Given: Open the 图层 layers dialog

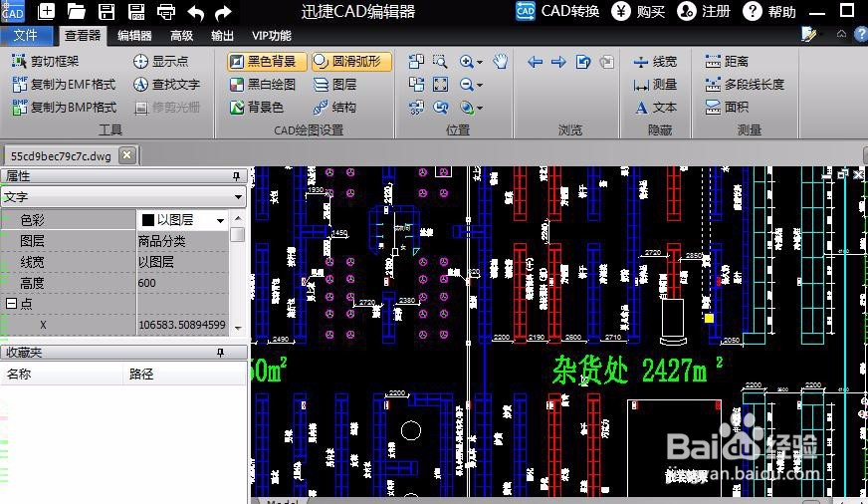Looking at the screenshot, I should click(x=334, y=85).
